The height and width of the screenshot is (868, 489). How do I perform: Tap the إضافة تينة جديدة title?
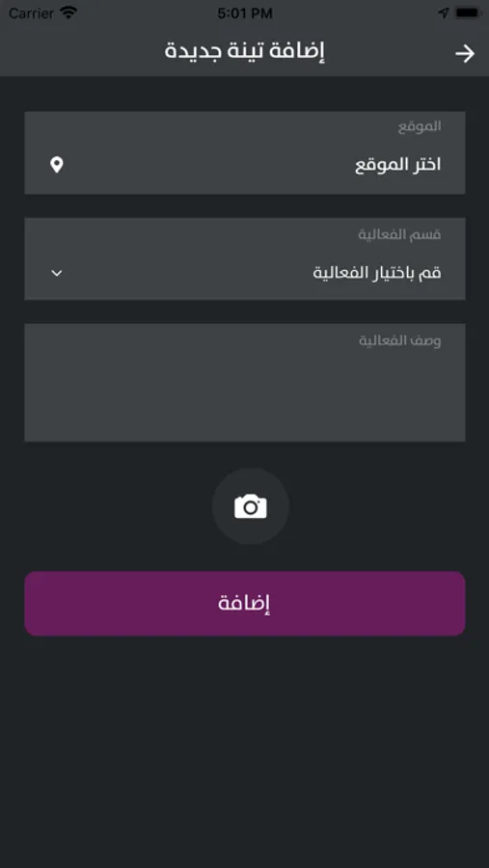click(x=245, y=51)
